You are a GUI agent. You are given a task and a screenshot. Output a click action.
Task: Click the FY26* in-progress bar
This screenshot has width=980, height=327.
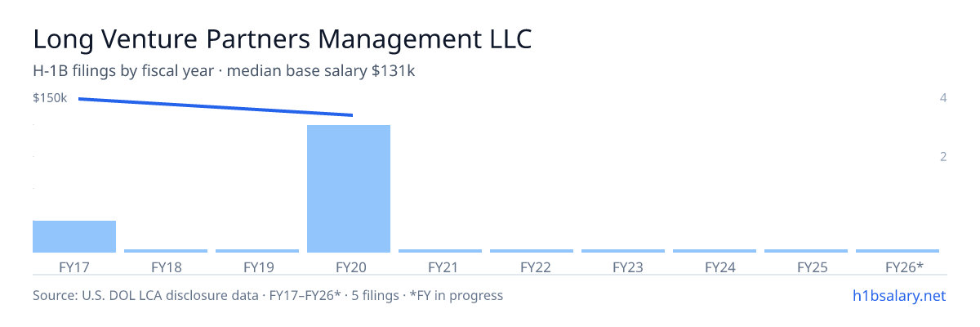[x=898, y=251]
